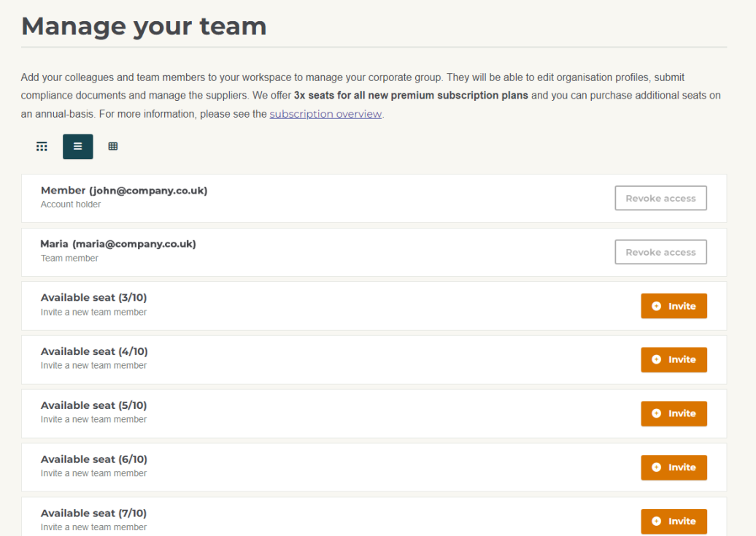Revoke access for Maria
The height and width of the screenshot is (536, 756).
click(660, 253)
